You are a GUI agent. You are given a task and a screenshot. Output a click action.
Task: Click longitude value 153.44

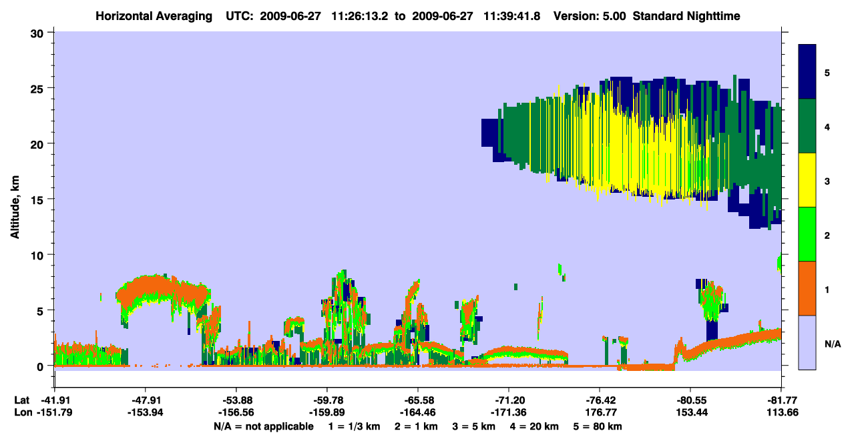(x=690, y=412)
